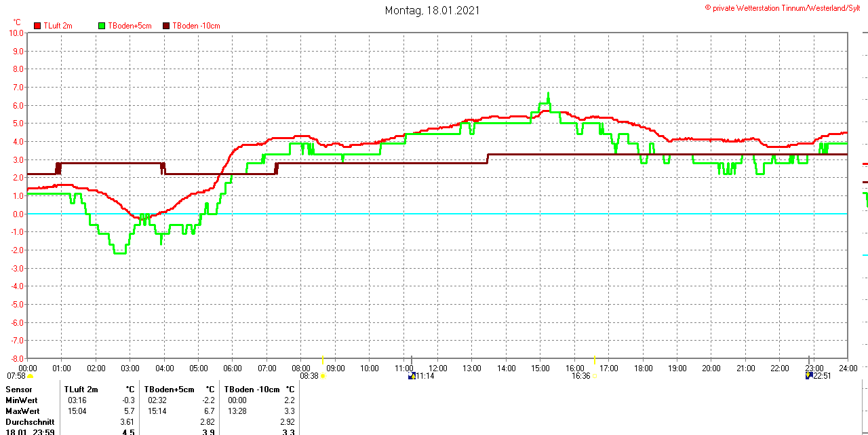Select the TBoden+5cm legend label
868x435 pixels.
130,26
